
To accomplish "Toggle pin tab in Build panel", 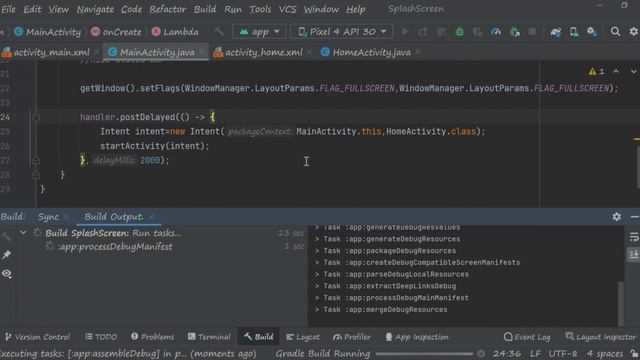I will [7, 255].
